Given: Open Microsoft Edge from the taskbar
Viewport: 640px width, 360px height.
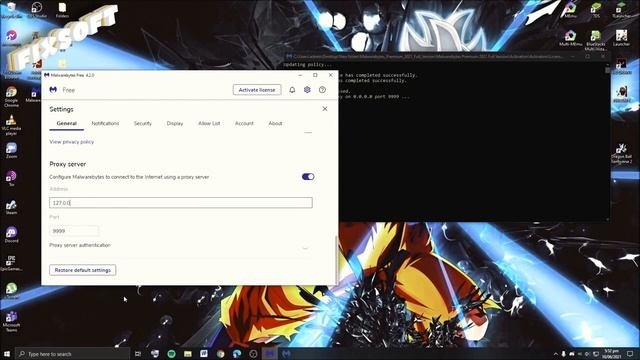Looking at the screenshot, I should pos(237,354).
